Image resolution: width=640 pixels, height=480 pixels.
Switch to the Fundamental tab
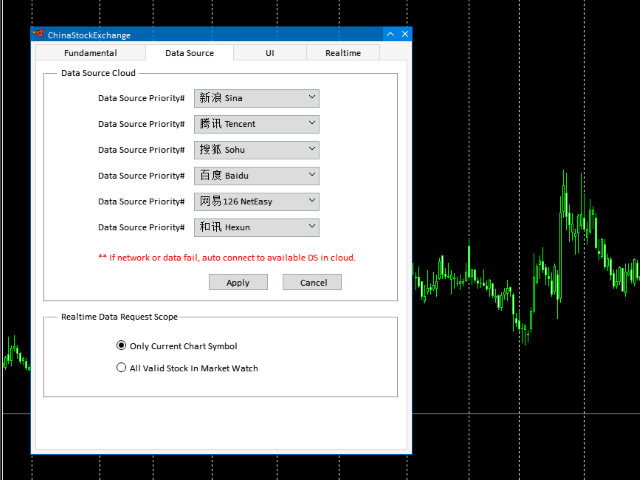click(x=90, y=53)
